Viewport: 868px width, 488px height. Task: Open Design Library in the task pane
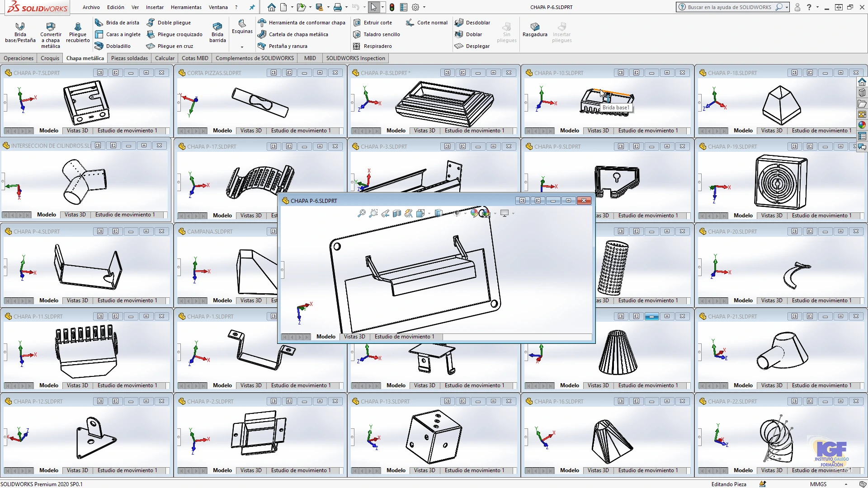point(862,93)
